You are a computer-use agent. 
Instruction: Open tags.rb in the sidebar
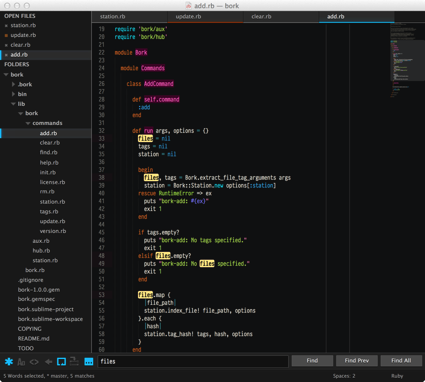tap(49, 211)
